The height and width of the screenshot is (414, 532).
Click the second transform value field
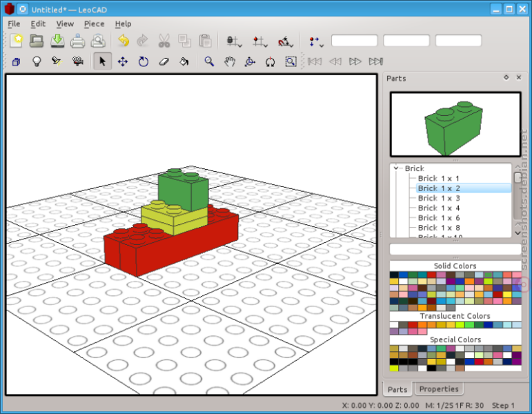[406, 41]
